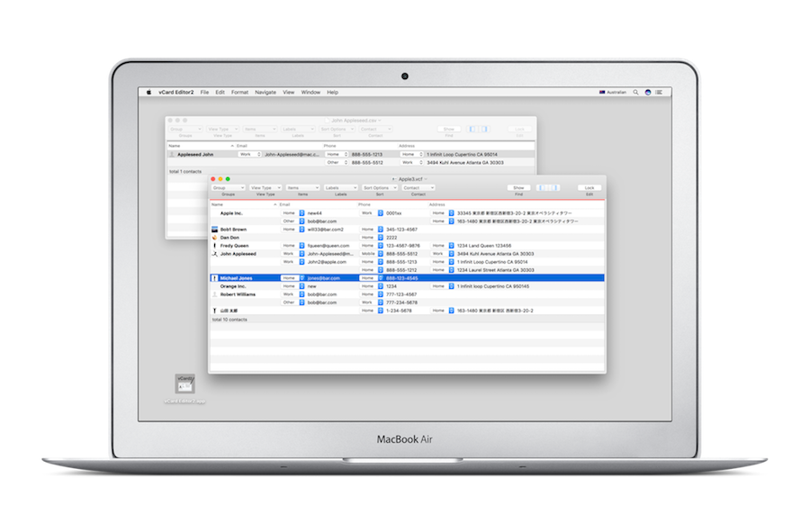The height and width of the screenshot is (532, 810).
Task: Click John Appleseed's photo in Apple3.vcf window
Action: (x=215, y=254)
